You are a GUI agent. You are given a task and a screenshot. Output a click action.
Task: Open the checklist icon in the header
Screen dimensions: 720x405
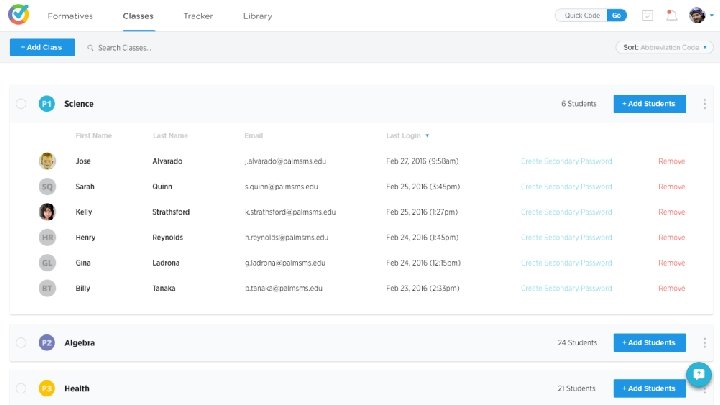coord(647,16)
